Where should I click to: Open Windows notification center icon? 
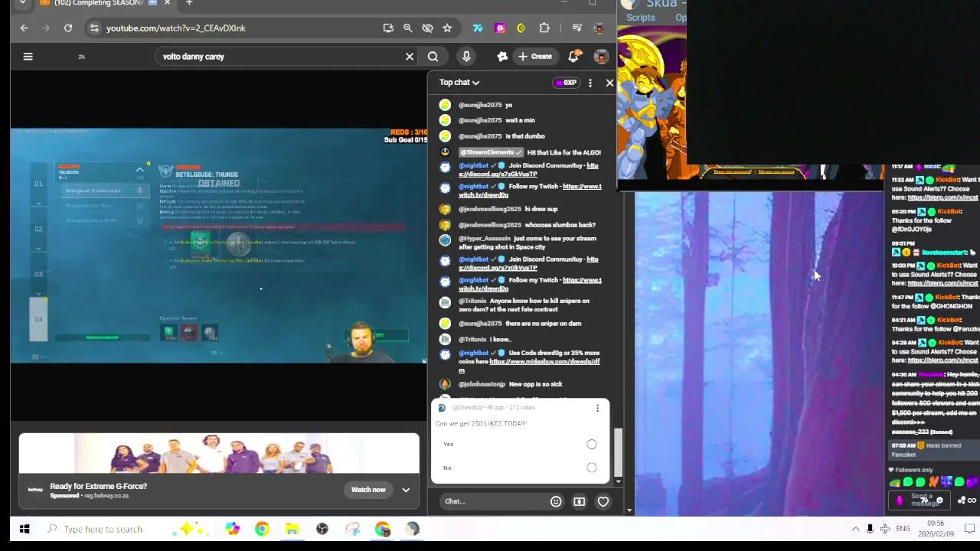969,529
